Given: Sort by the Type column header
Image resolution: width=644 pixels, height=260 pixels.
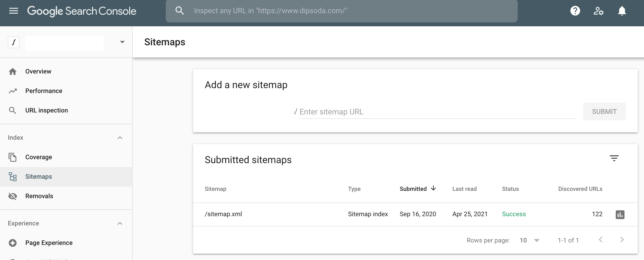Looking at the screenshot, I should 354,189.
